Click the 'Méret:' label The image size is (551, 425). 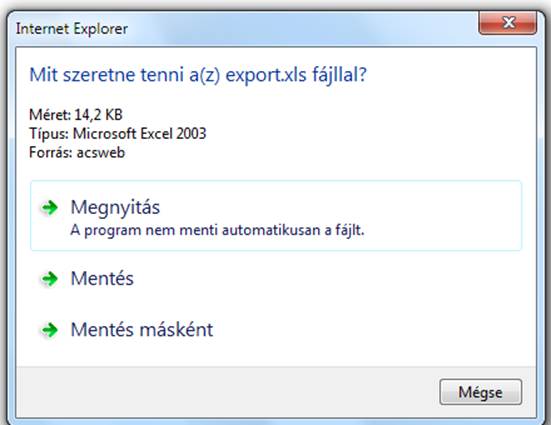(50, 115)
